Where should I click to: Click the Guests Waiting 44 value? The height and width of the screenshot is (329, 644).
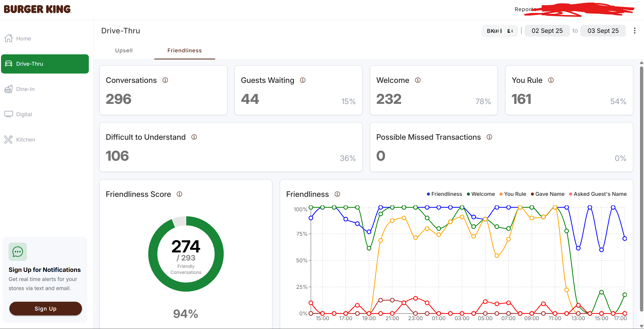[250, 99]
